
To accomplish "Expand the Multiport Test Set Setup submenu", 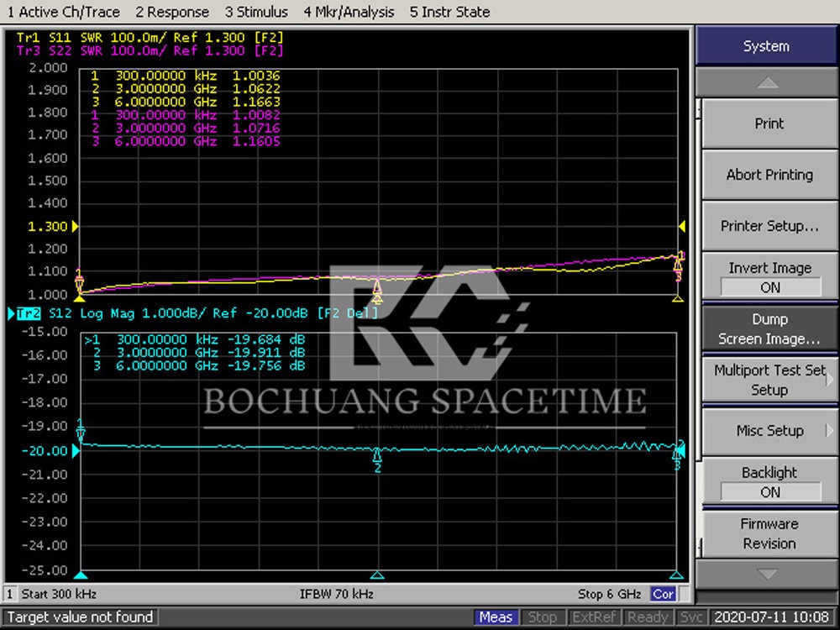I will (x=769, y=380).
